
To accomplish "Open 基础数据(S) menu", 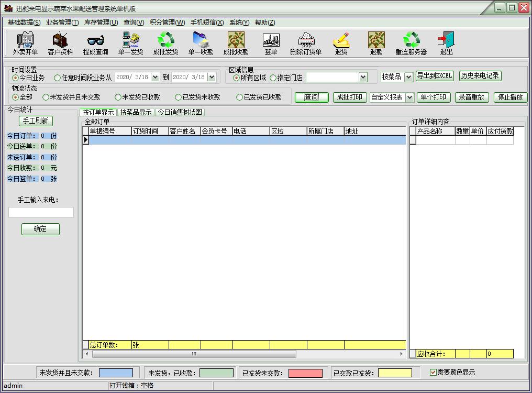I will point(24,23).
